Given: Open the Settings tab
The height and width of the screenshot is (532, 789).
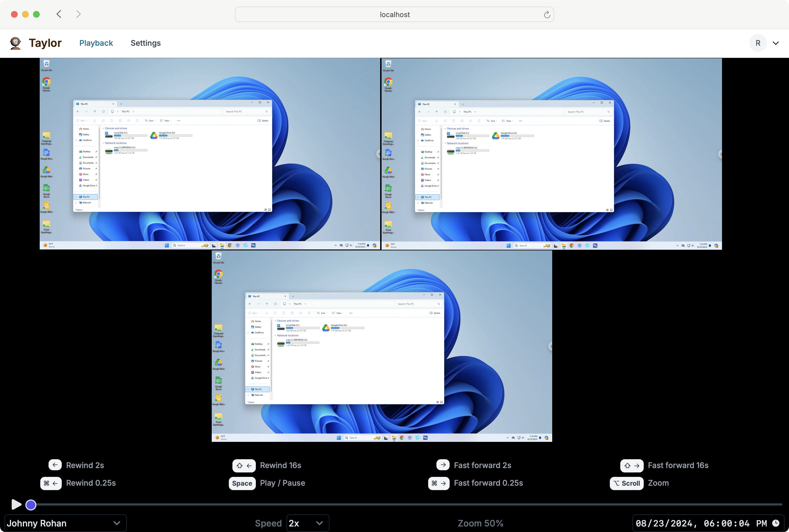Looking at the screenshot, I should coord(146,43).
